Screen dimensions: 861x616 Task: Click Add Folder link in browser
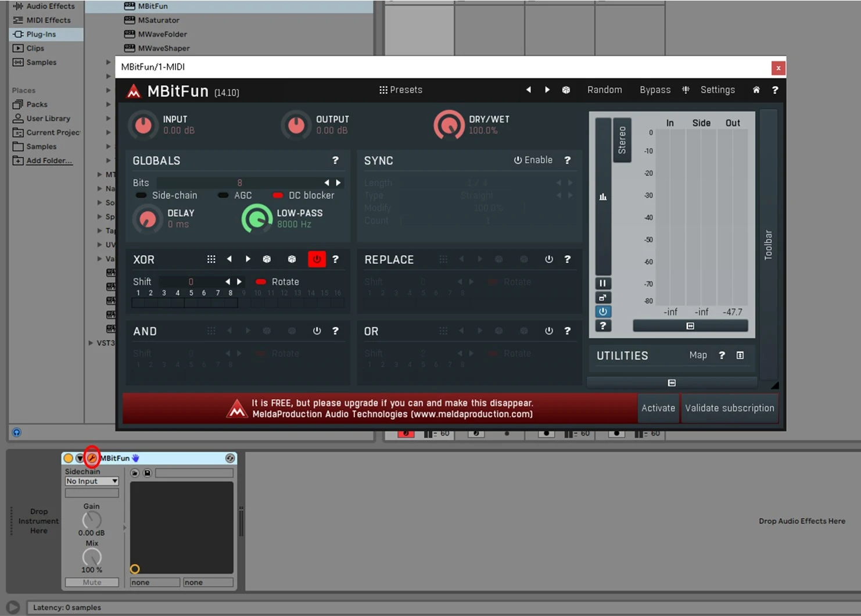(49, 161)
